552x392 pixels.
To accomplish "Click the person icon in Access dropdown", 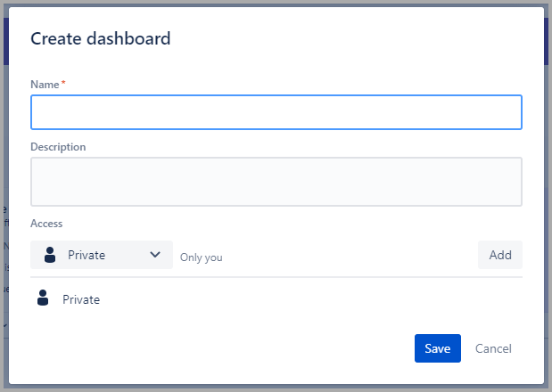I will pyautogui.click(x=49, y=255).
